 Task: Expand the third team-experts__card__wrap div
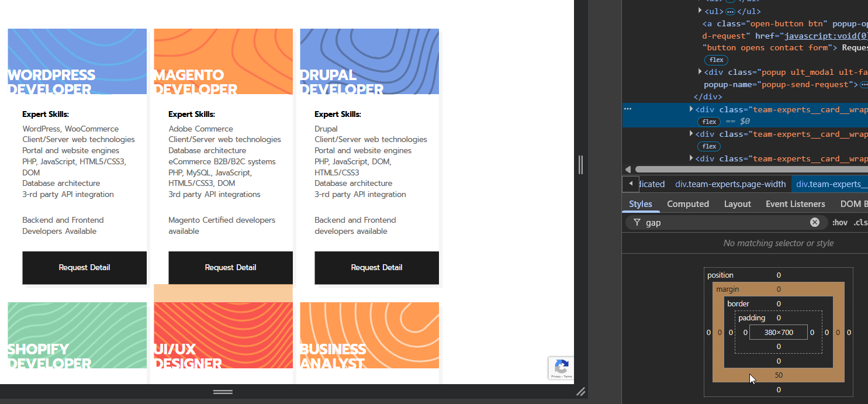tap(691, 158)
